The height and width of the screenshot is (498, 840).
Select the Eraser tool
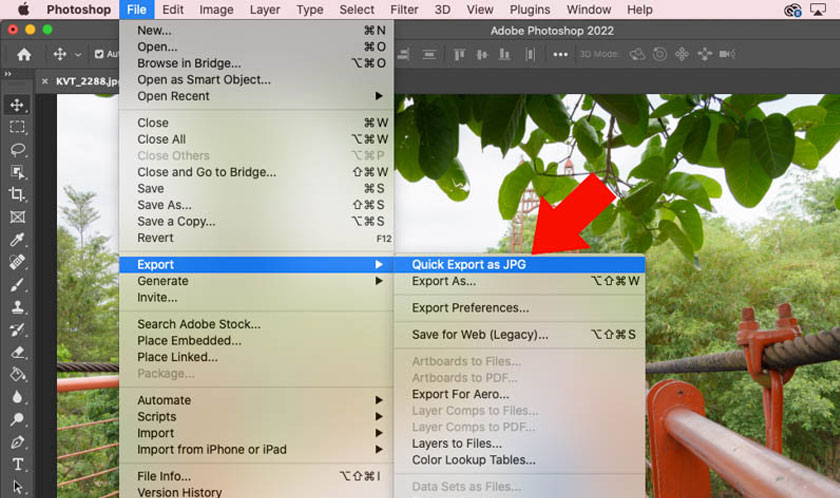tap(18, 352)
